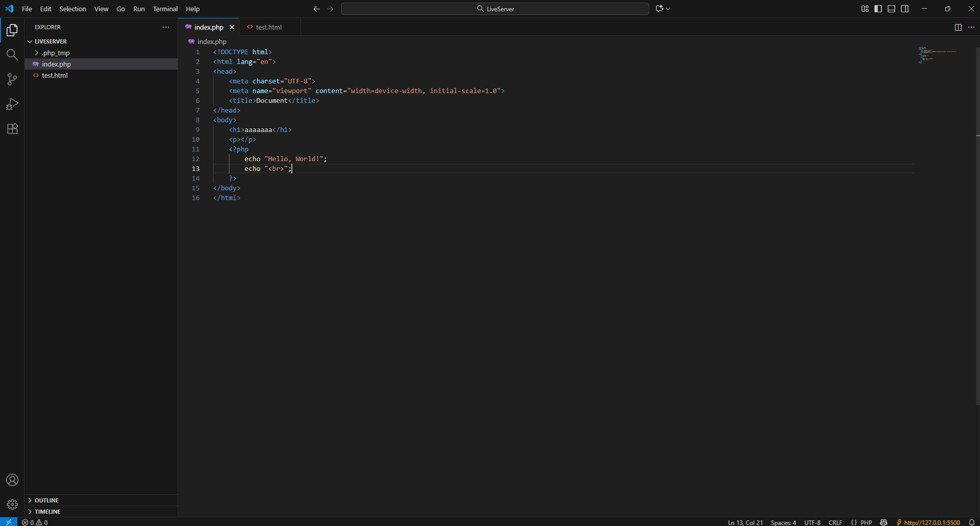Open the Manage settings gear
The height and width of the screenshot is (526, 980).
coord(12,505)
